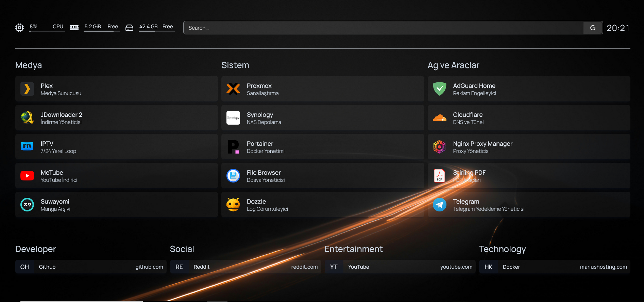The height and width of the screenshot is (302, 644).
Task: Click the disk free usage bar
Action: coord(157,32)
